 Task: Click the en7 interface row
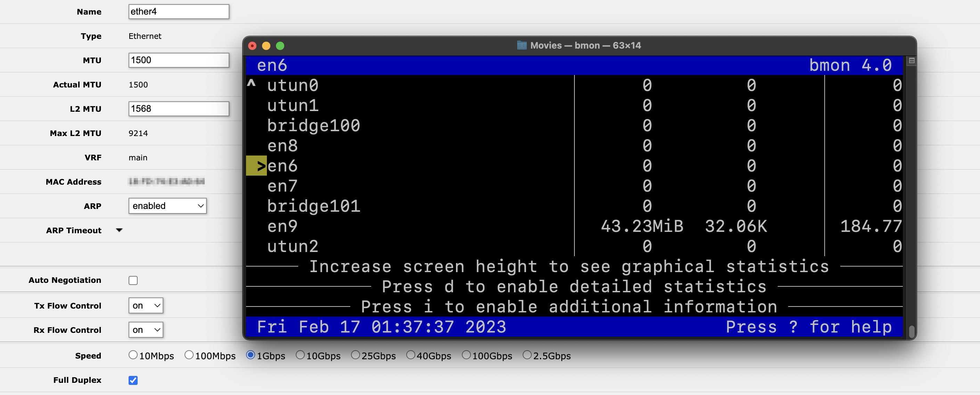tap(574, 186)
